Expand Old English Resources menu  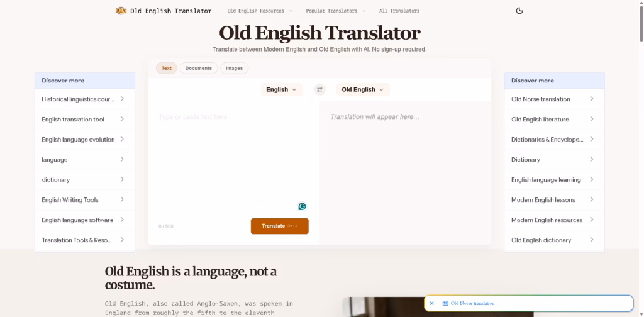[x=260, y=11]
